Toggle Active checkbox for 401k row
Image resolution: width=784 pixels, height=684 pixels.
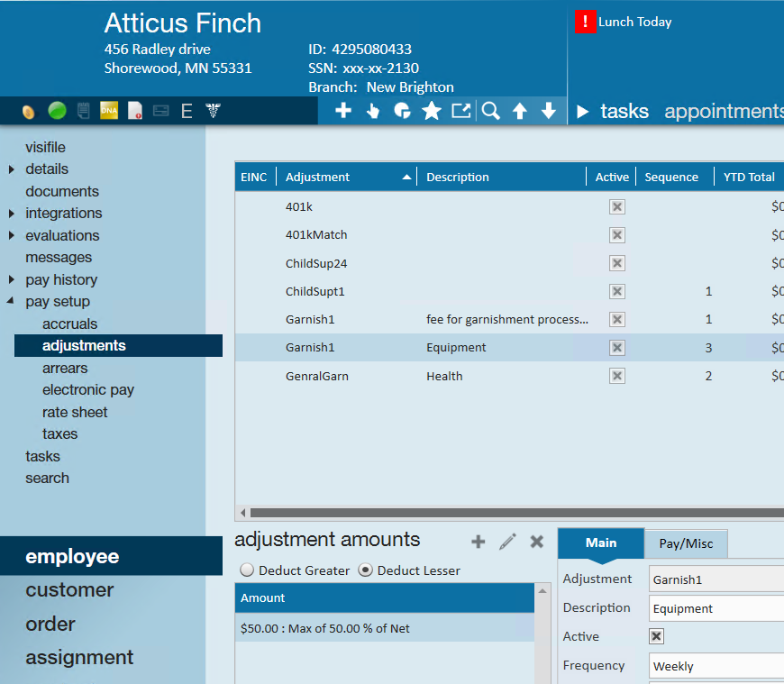tap(617, 206)
